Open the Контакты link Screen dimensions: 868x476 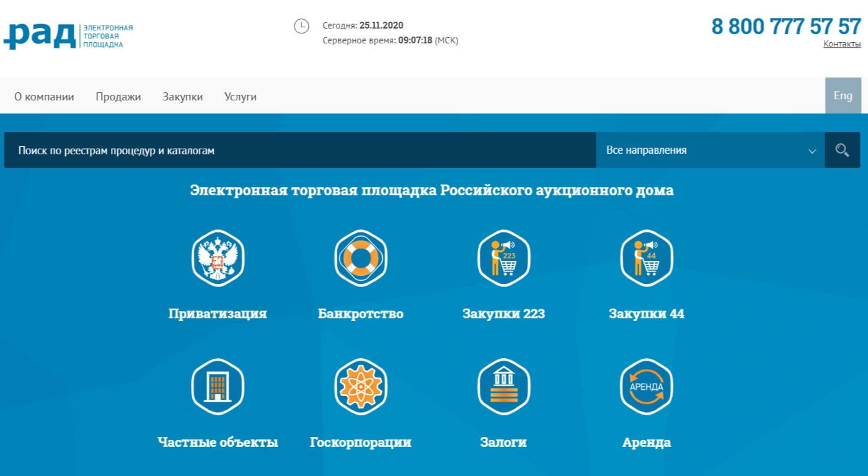point(842,43)
